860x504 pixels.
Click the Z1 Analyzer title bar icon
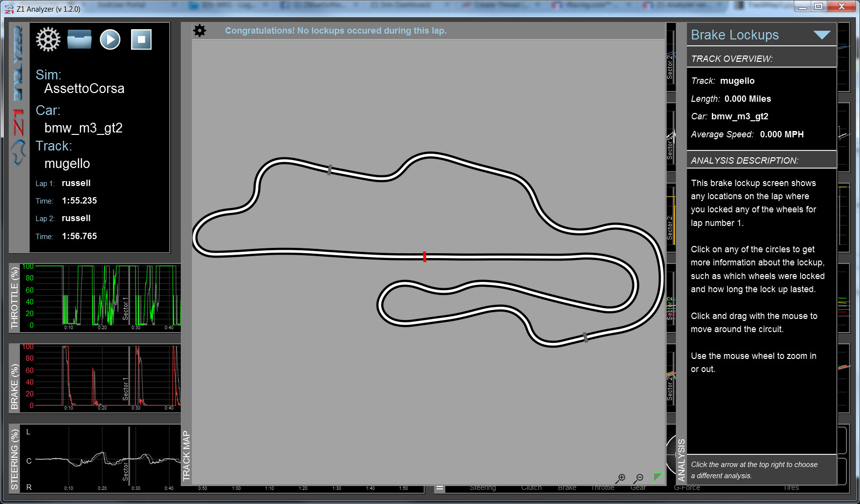coord(9,9)
